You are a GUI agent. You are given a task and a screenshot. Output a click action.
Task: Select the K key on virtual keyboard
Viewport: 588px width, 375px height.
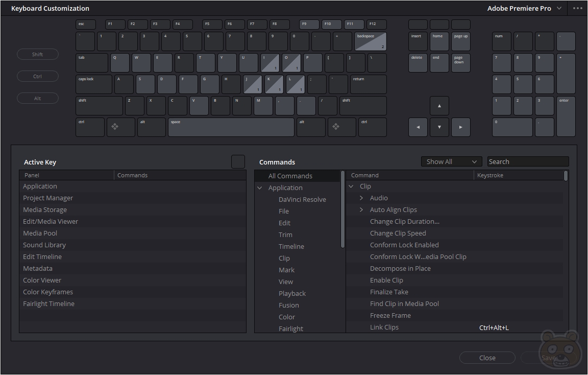[274, 84]
